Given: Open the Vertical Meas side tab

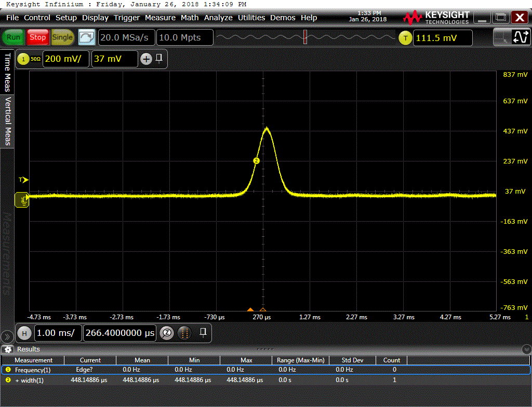Looking at the screenshot, I should point(7,121).
